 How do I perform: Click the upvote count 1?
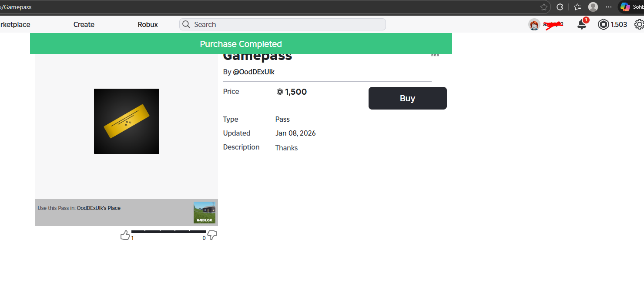pos(133,238)
